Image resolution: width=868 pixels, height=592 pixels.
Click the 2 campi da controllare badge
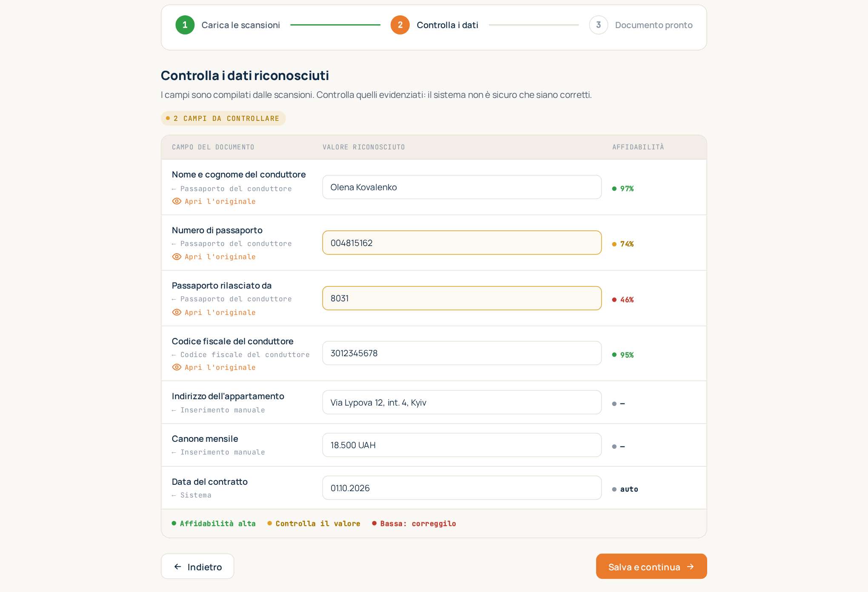(223, 118)
